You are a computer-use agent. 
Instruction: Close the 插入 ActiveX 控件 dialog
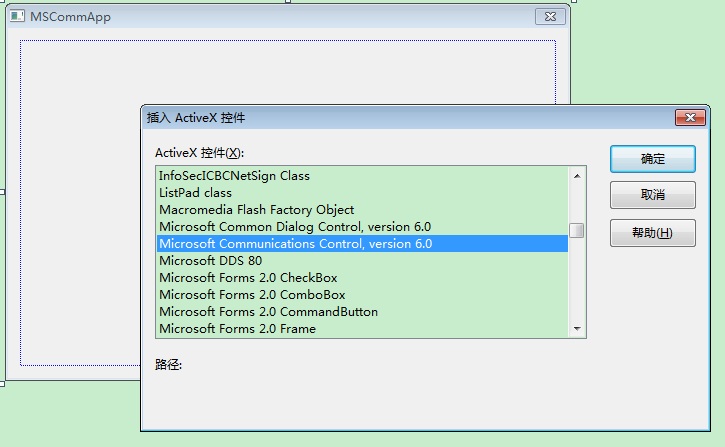(x=690, y=117)
